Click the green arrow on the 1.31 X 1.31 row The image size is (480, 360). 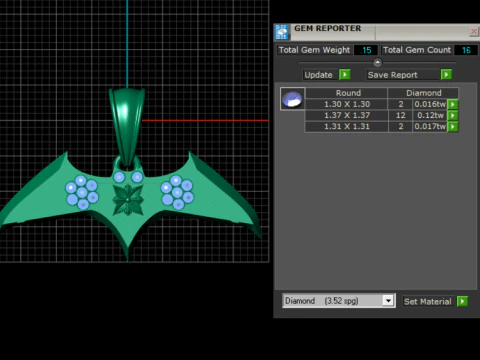[x=453, y=127]
